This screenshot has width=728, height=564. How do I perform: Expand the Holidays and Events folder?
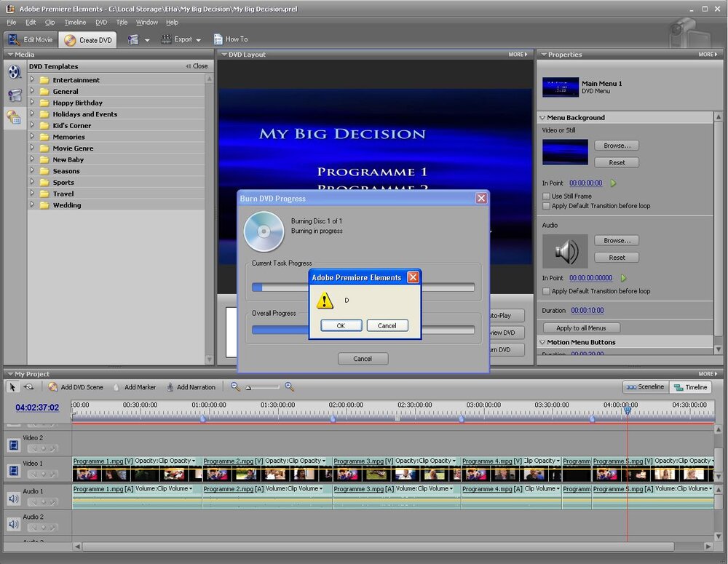32,114
